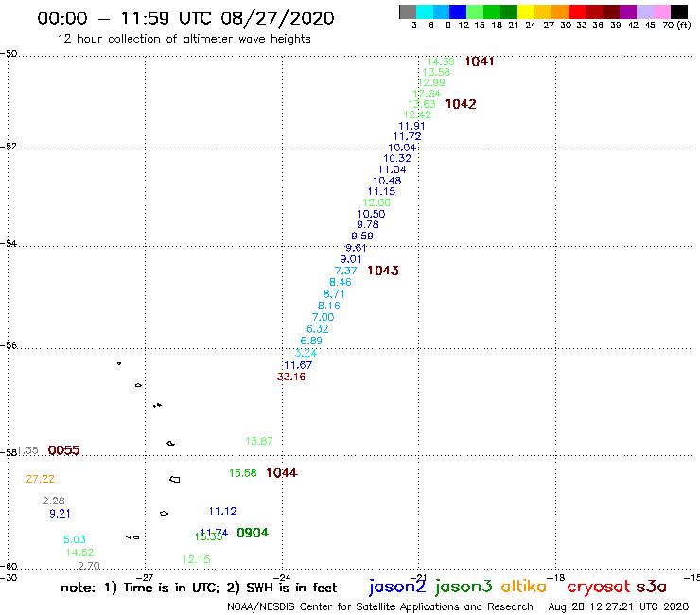The height and width of the screenshot is (615, 700).
Task: Select the yellow swatch in the wave height scale
Action: point(526,11)
